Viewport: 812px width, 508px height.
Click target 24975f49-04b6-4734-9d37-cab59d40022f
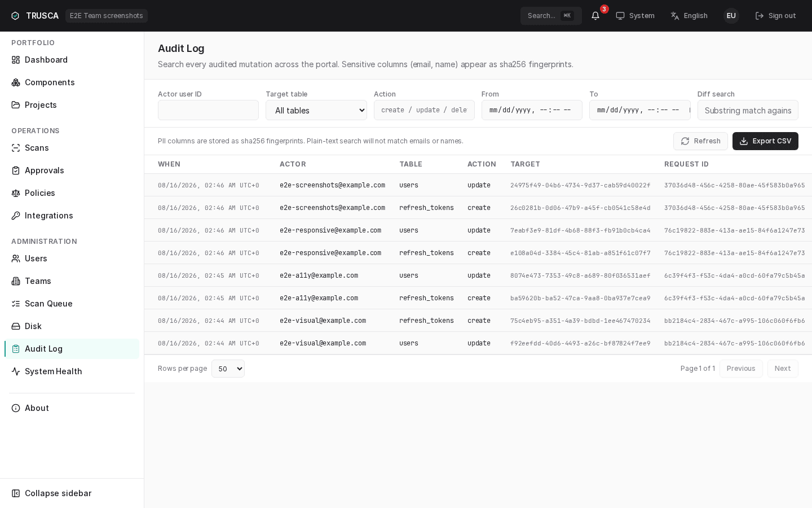(x=580, y=185)
